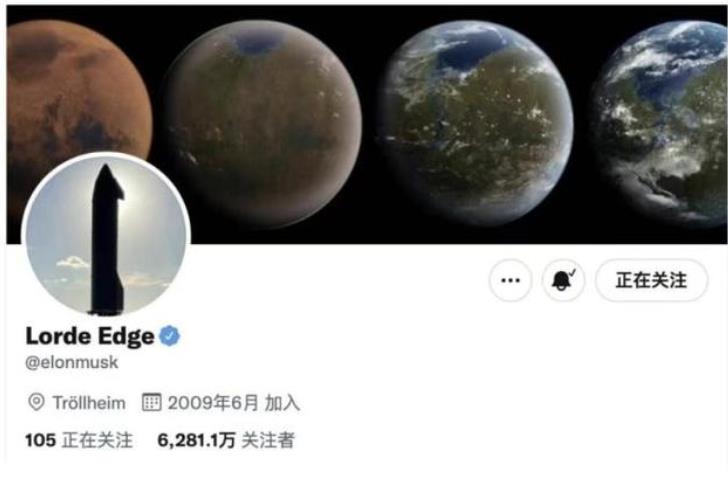Click the 关注者 followers label
This screenshot has width=728, height=483.
[x=268, y=440]
